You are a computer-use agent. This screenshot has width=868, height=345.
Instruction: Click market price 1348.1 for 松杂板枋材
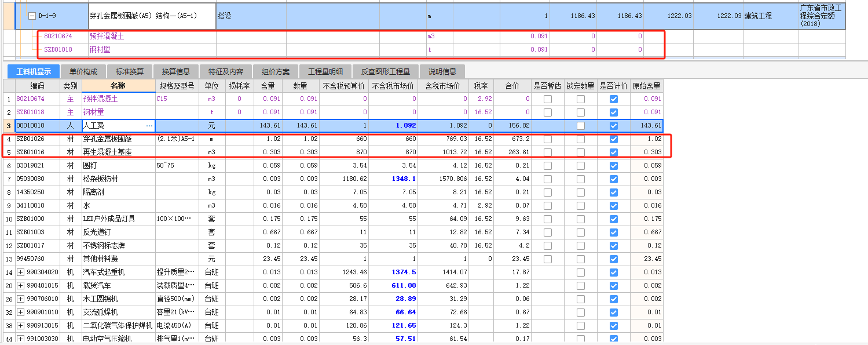394,179
